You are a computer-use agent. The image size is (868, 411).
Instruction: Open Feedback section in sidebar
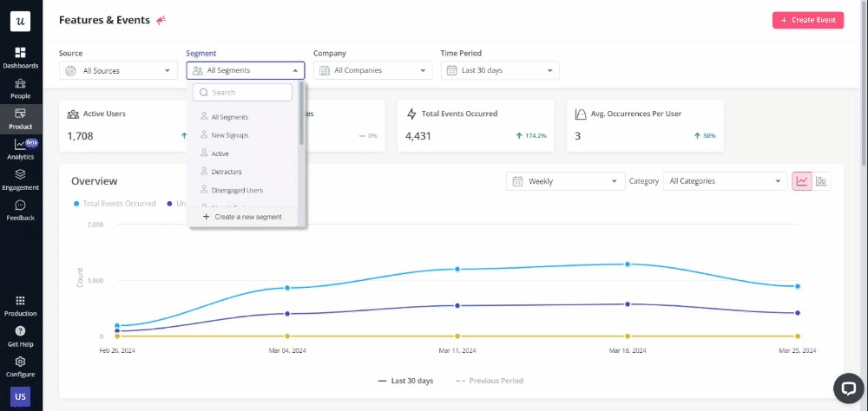[20, 210]
